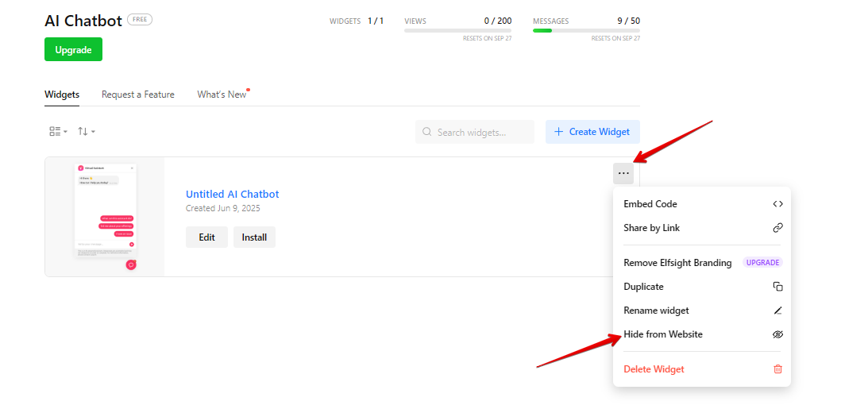868x409 pixels.
Task: Open the list view mode dropdown
Action: (x=58, y=131)
